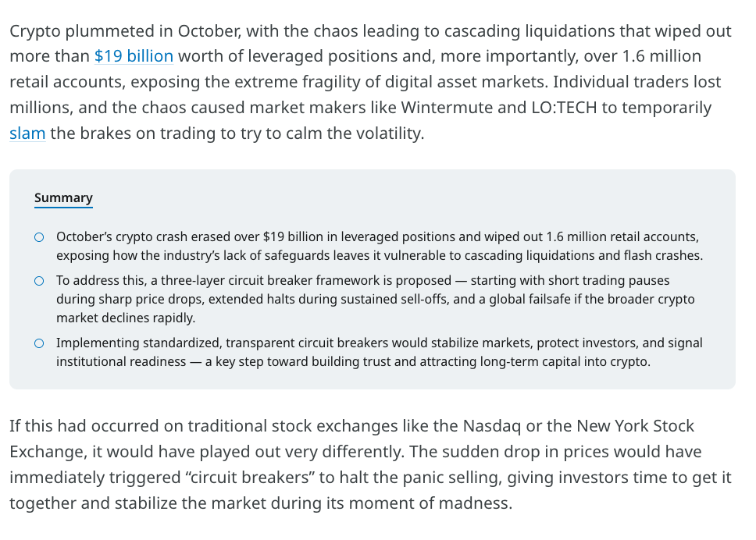Follow the "slam" link
The height and width of the screenshot is (540, 756).
tap(27, 133)
